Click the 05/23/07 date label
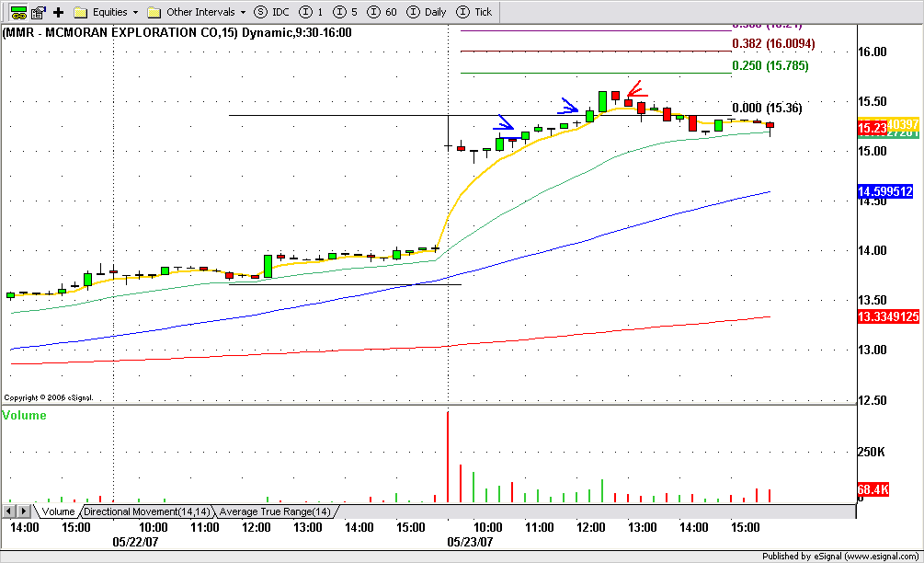 (470, 542)
